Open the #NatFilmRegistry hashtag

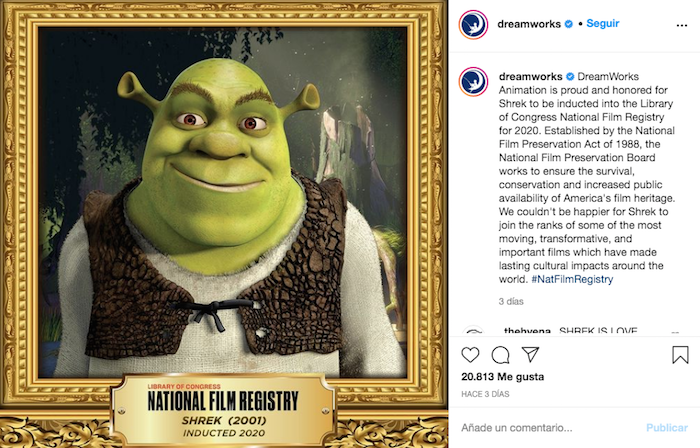(572, 279)
